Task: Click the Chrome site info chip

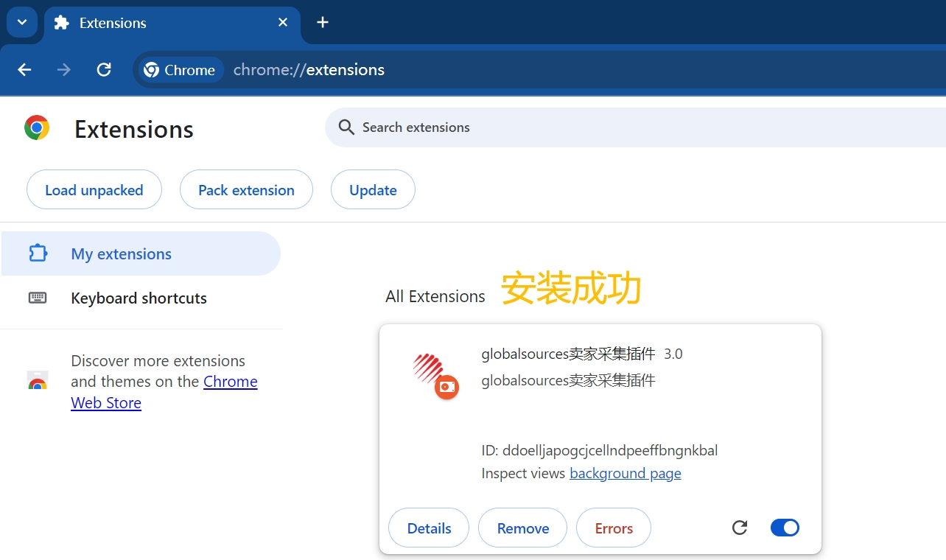Action: coord(182,70)
